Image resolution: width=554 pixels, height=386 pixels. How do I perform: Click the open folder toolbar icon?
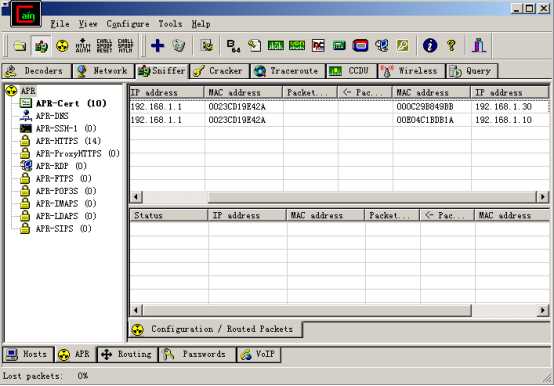tap(20, 46)
